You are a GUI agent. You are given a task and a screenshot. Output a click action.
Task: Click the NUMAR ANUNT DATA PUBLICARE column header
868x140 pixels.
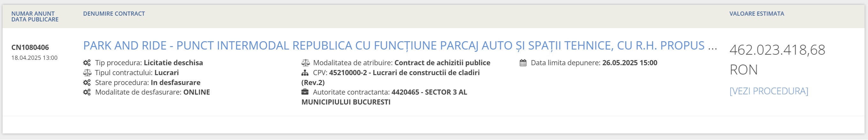click(x=35, y=17)
